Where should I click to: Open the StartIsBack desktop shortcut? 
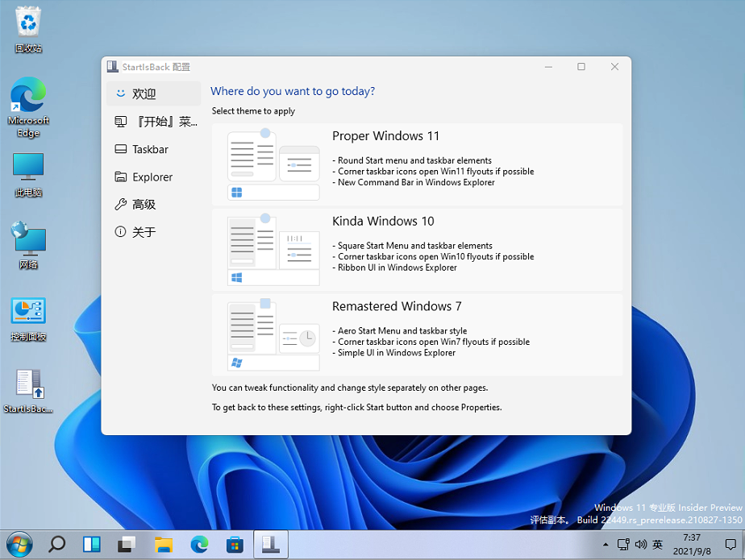[x=28, y=384]
